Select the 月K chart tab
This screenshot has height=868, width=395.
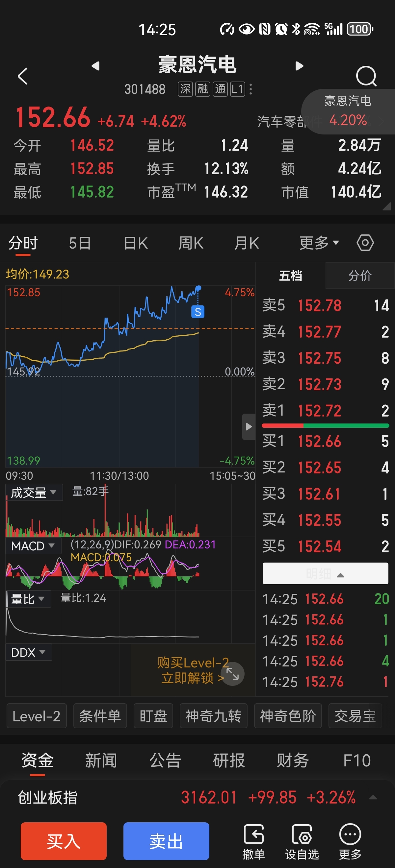(x=247, y=243)
